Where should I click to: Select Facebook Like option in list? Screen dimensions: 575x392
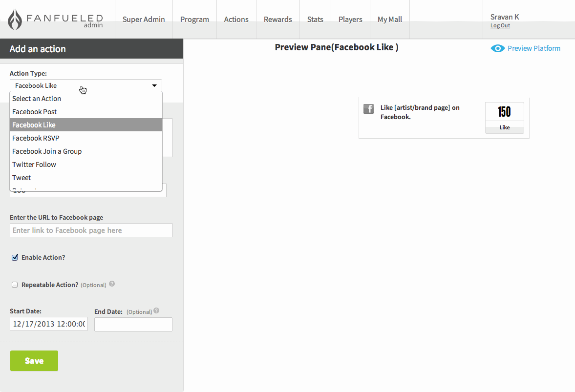86,125
